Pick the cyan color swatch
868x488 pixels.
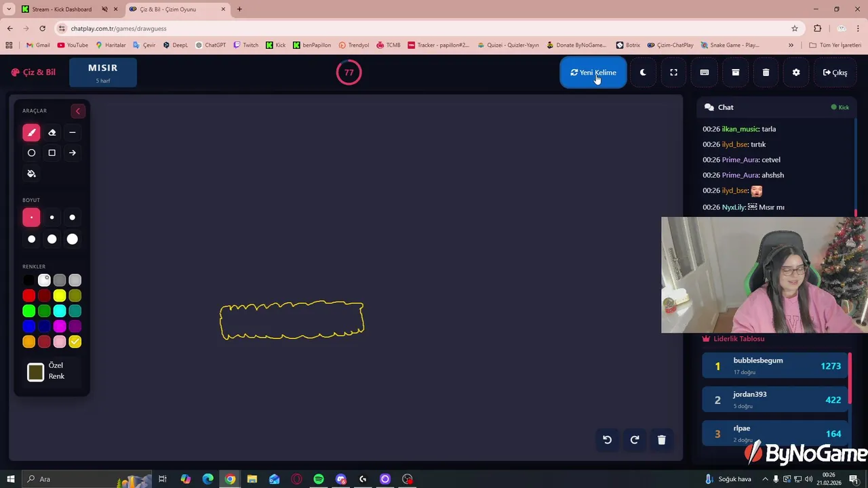[60, 311]
